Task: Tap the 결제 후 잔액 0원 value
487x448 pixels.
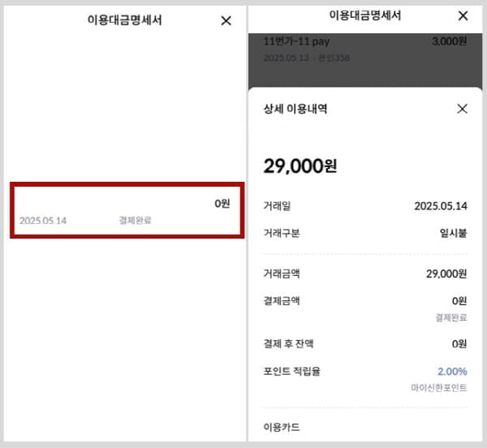Action: (459, 343)
